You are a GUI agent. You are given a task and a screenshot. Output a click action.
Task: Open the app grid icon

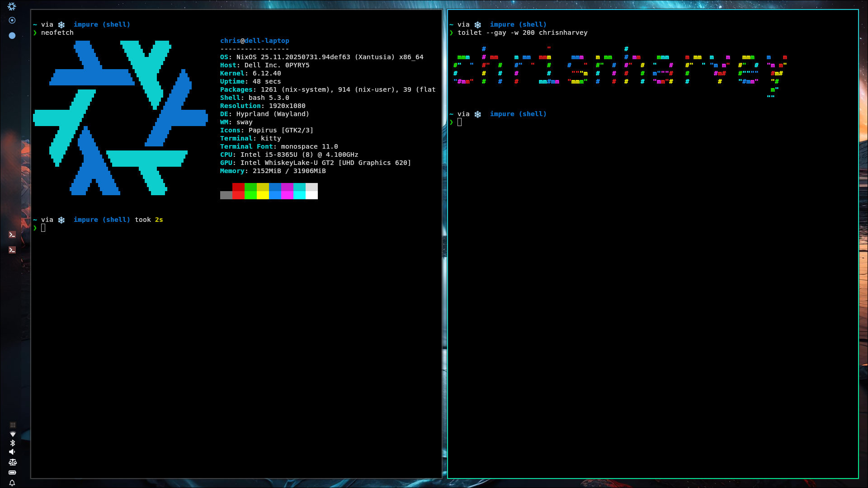point(13,425)
